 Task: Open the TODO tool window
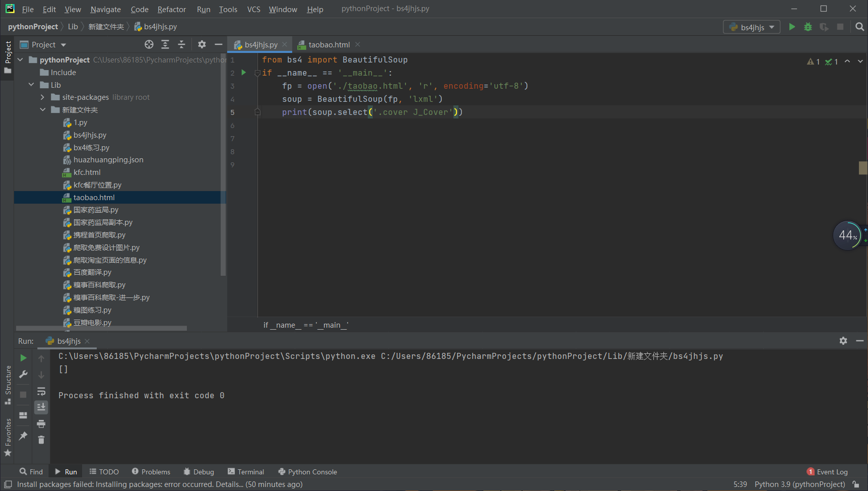tap(104, 472)
